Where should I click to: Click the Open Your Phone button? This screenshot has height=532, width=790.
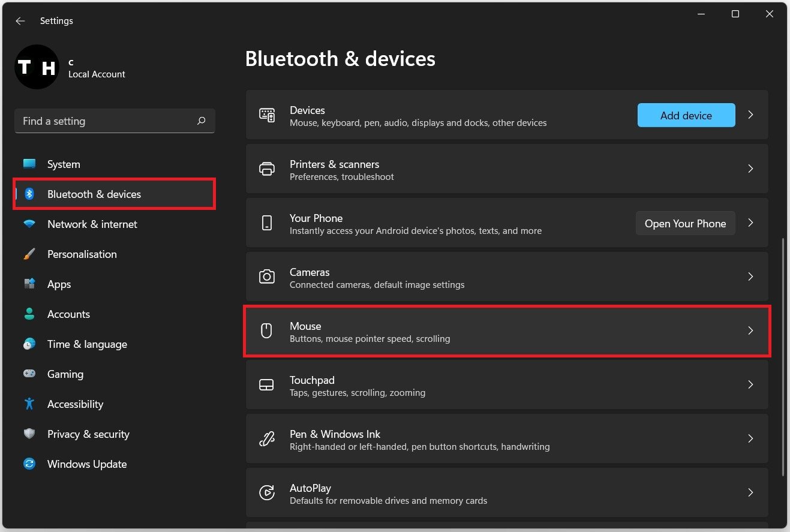point(685,223)
